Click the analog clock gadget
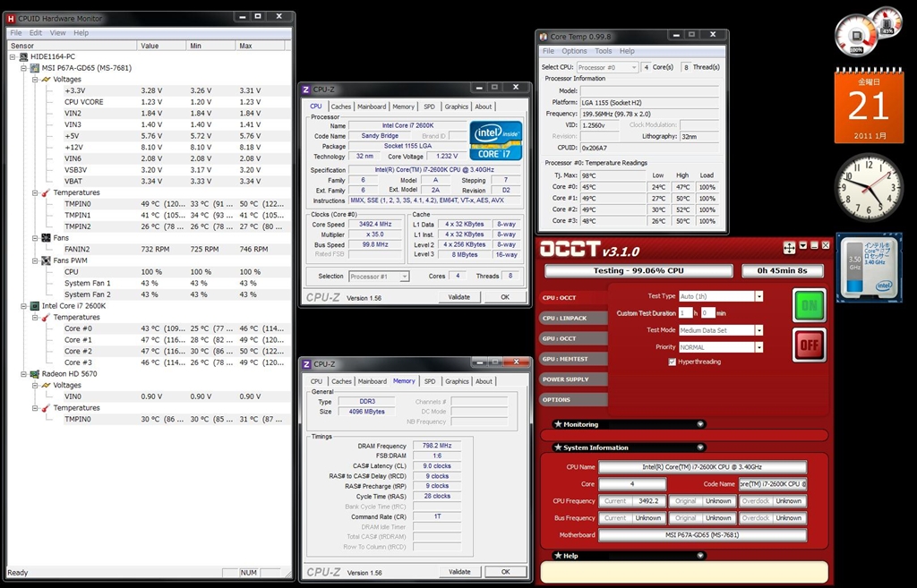The width and height of the screenshot is (917, 588). pos(869,188)
